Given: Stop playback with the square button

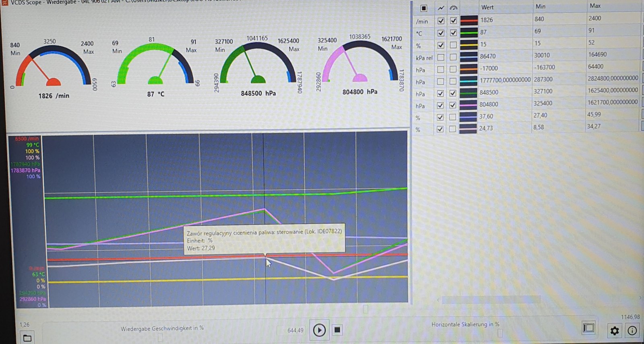Looking at the screenshot, I should [337, 330].
